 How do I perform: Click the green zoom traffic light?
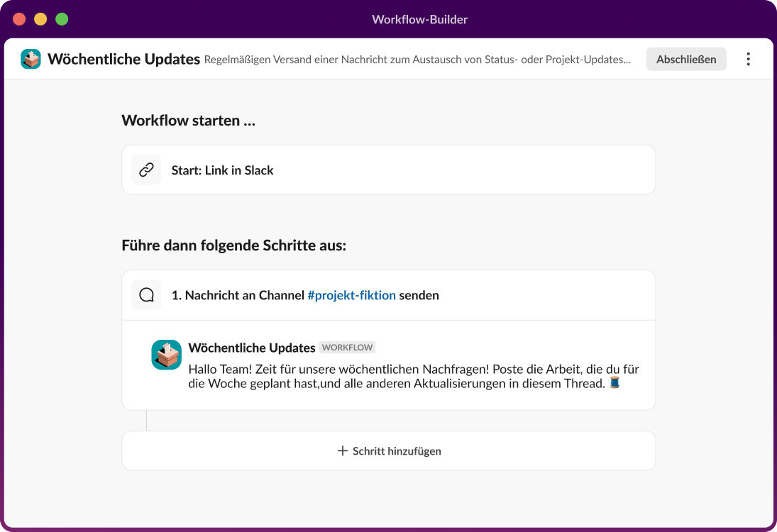click(62, 18)
